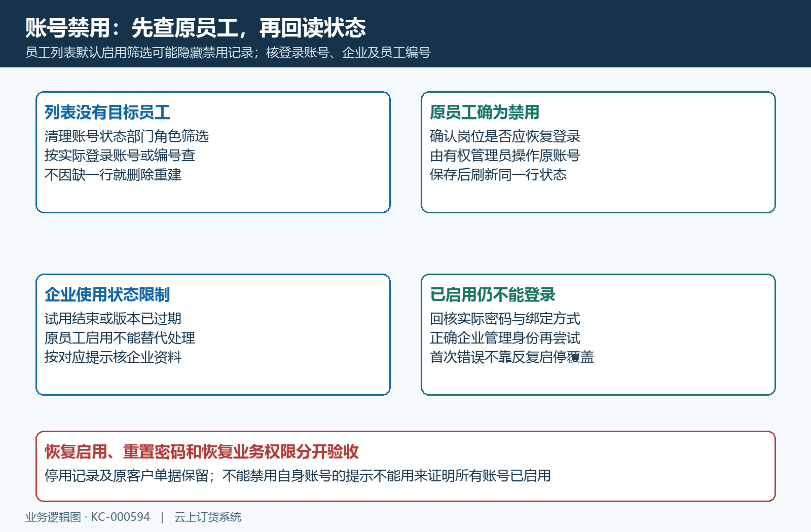Click line 回核实际密码与绑定方式
The image size is (811, 532).
coord(505,319)
